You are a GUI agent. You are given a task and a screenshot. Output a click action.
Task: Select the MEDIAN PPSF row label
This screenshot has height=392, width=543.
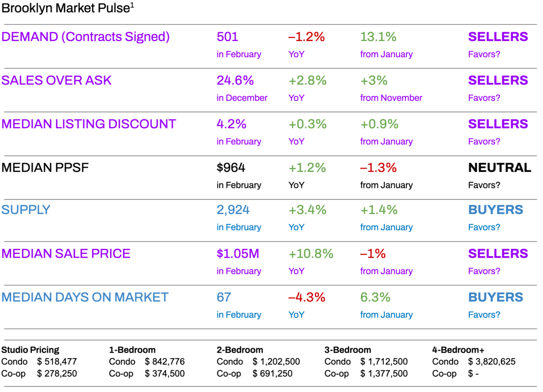45,167
